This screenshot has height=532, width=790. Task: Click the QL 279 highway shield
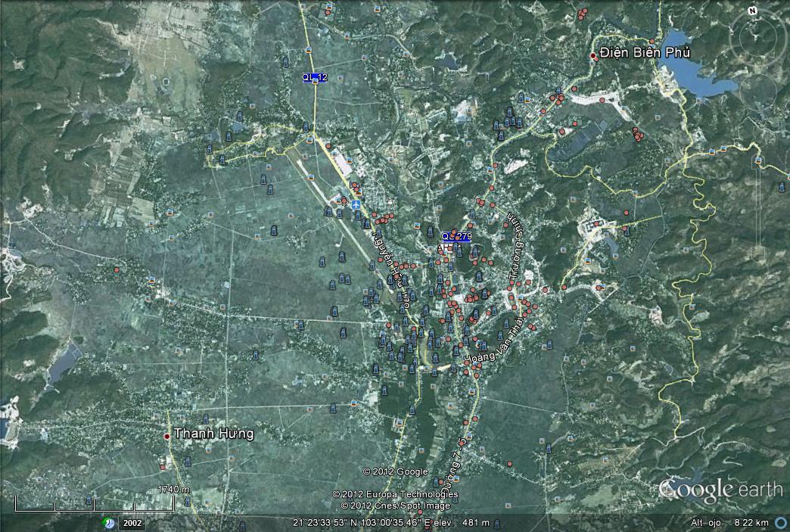[456, 236]
